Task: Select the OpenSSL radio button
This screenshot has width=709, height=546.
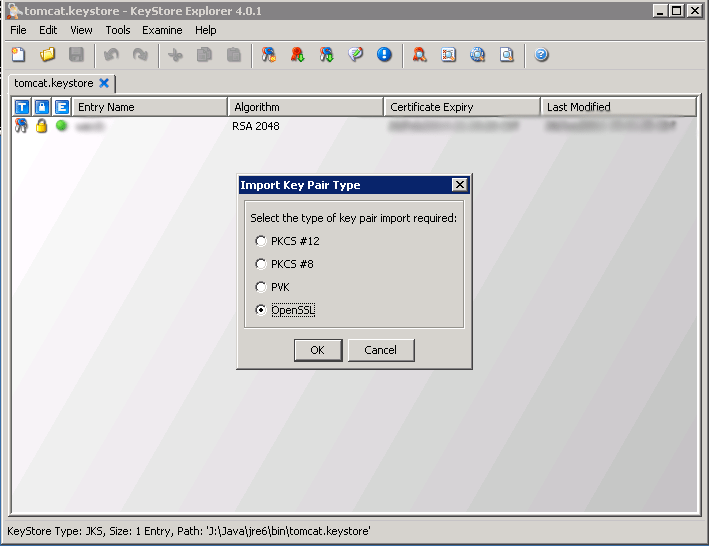Action: pyautogui.click(x=260, y=310)
